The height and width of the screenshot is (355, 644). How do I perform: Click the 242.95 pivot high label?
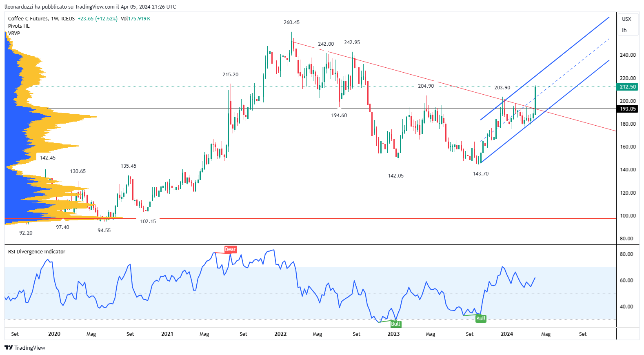point(352,42)
